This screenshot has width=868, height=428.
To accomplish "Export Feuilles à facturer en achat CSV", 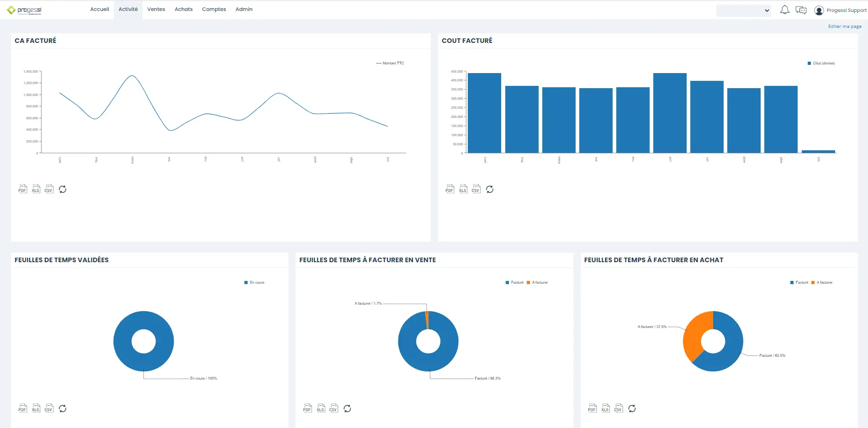I will 618,408.
